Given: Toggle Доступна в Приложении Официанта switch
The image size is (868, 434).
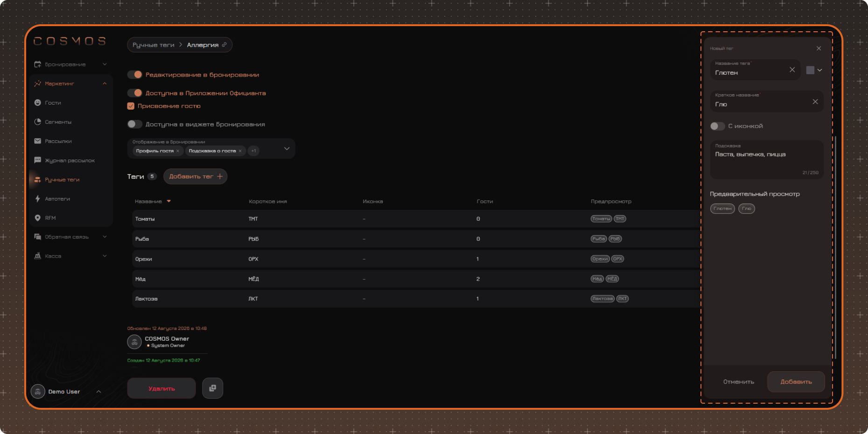Looking at the screenshot, I should (x=134, y=93).
